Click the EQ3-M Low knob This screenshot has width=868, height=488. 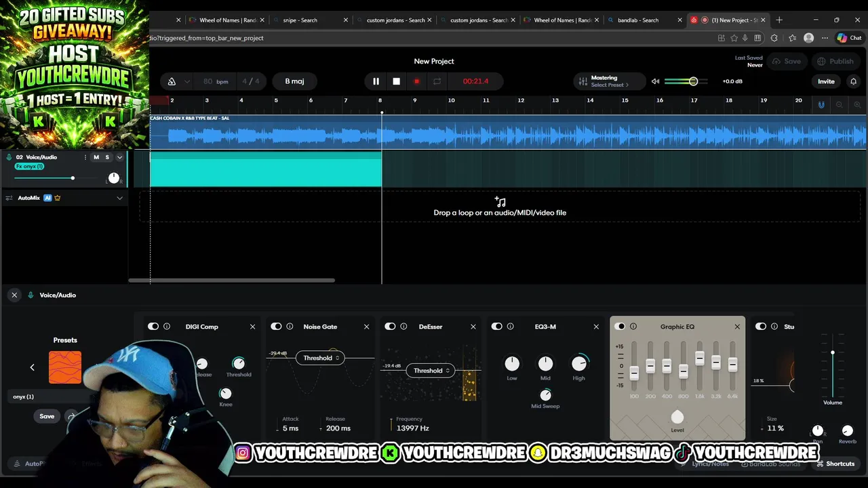click(512, 364)
